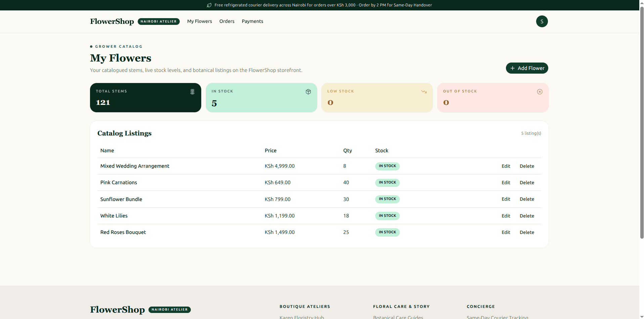Image resolution: width=644 pixels, height=319 pixels.
Task: Edit the Pink Carnations listing
Action: pos(506,183)
